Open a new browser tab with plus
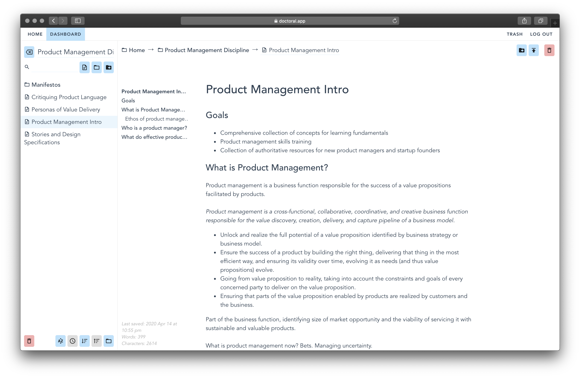The image size is (580, 392). [x=555, y=23]
